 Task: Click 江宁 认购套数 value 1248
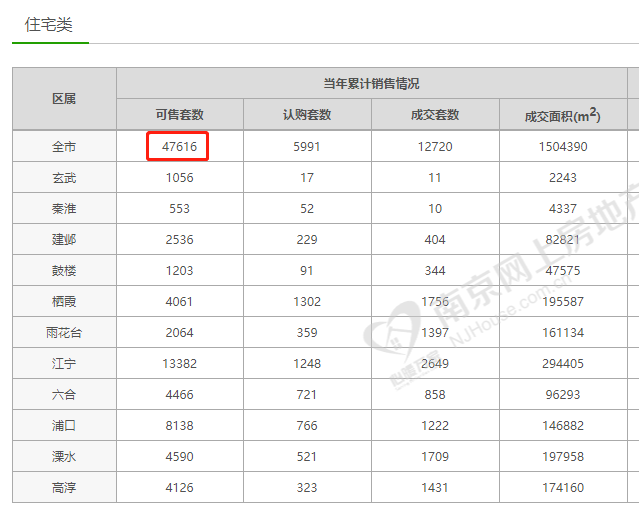pyautogui.click(x=307, y=363)
